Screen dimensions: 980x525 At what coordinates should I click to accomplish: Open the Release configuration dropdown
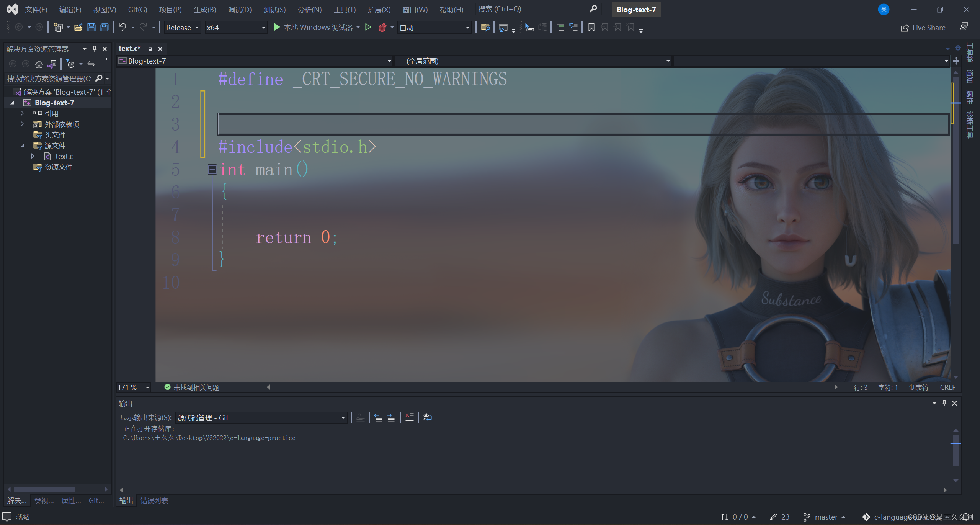(x=183, y=28)
